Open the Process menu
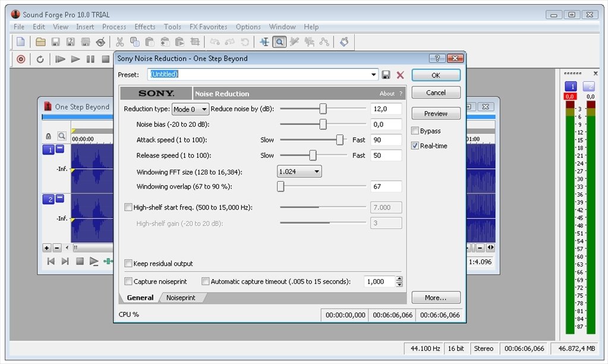Screen dimensions: 608x364 [114, 27]
